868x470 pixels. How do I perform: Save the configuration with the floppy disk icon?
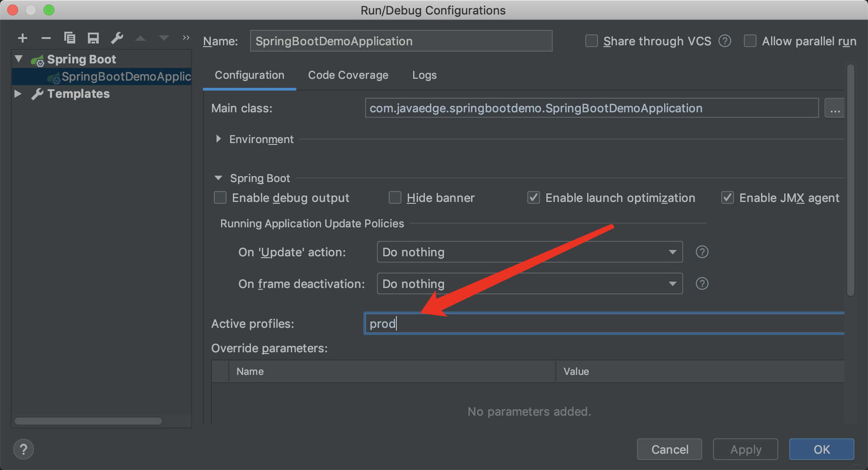(93, 38)
